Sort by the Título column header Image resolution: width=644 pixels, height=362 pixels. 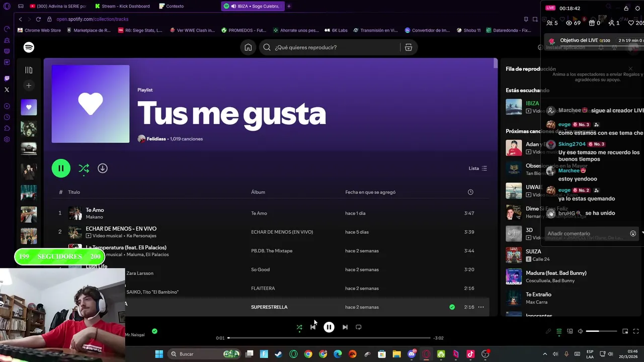(x=74, y=192)
